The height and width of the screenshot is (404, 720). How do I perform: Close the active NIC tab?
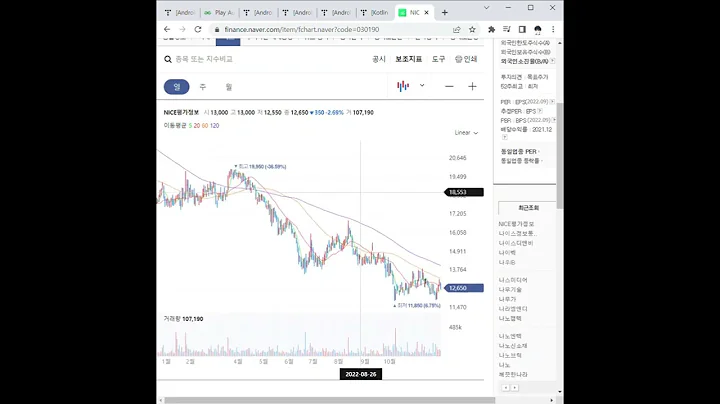pos(427,13)
